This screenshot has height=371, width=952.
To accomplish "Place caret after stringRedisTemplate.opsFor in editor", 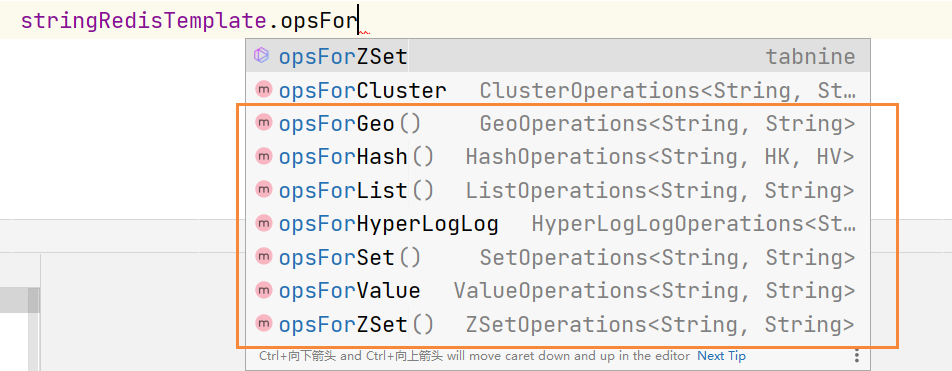I will point(359,21).
